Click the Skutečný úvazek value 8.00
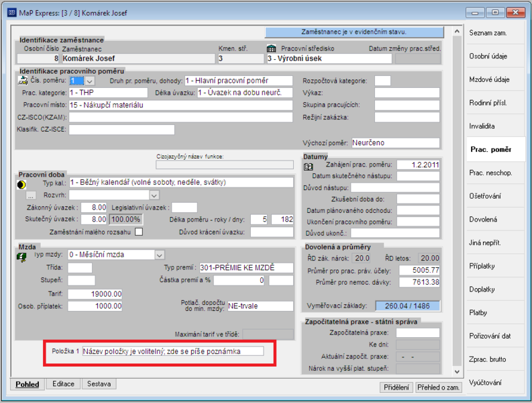Screen dimensions: 532x403 coord(94,220)
